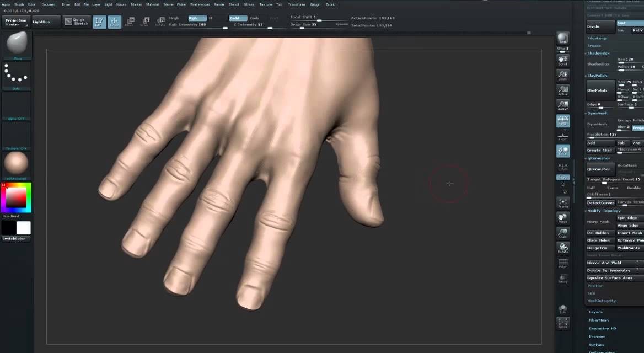Adjust the Rgb Intensity slider

198,25
